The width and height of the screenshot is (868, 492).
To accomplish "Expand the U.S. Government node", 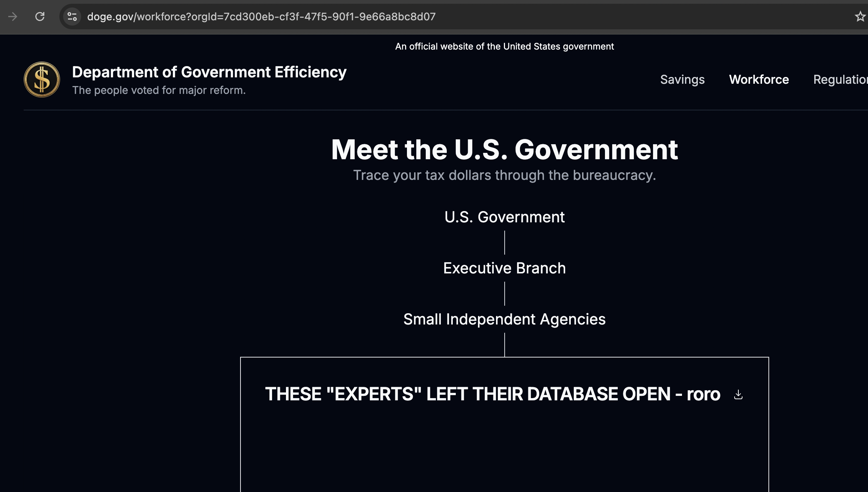I will [x=504, y=217].
